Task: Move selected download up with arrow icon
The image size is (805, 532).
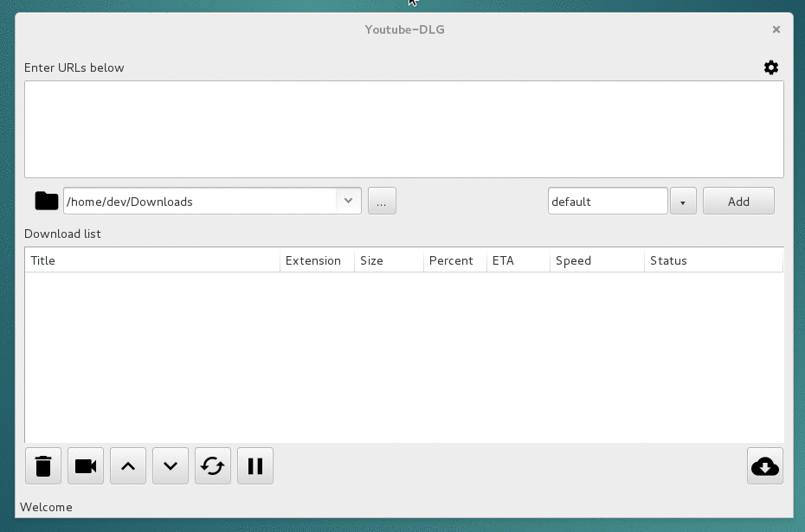Action: point(127,465)
